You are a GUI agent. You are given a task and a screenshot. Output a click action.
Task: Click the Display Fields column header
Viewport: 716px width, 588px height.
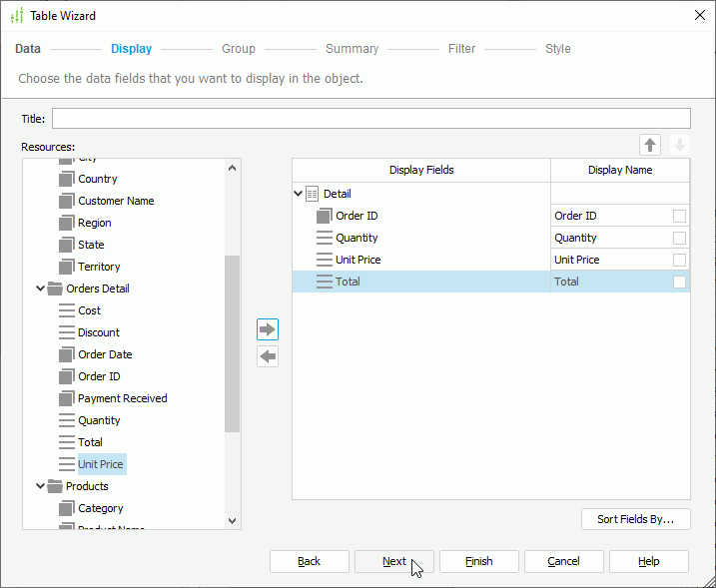(421, 170)
